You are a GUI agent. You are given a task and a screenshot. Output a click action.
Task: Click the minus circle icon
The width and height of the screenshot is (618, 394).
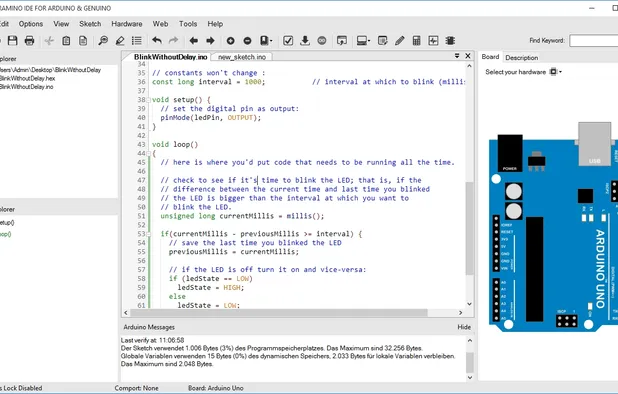[248, 41]
